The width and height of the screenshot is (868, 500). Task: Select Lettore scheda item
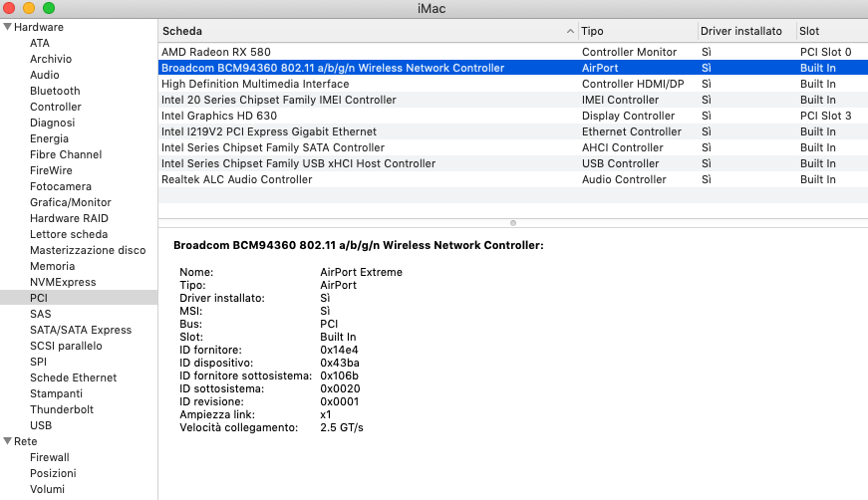pyautogui.click(x=69, y=234)
